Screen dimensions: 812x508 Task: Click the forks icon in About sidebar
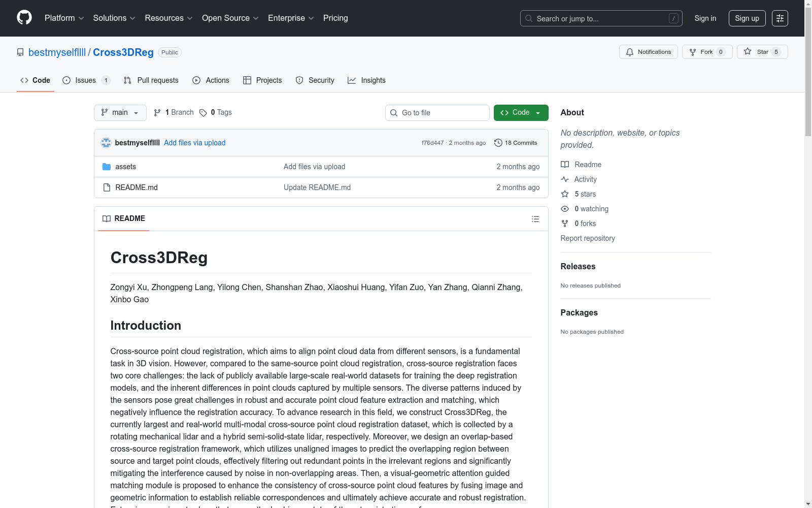[x=565, y=224]
